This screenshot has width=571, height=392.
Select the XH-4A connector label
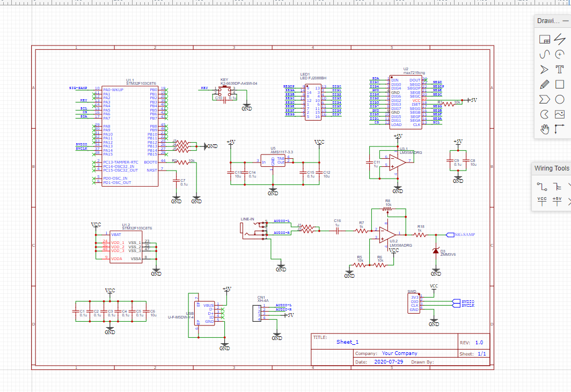click(x=263, y=301)
